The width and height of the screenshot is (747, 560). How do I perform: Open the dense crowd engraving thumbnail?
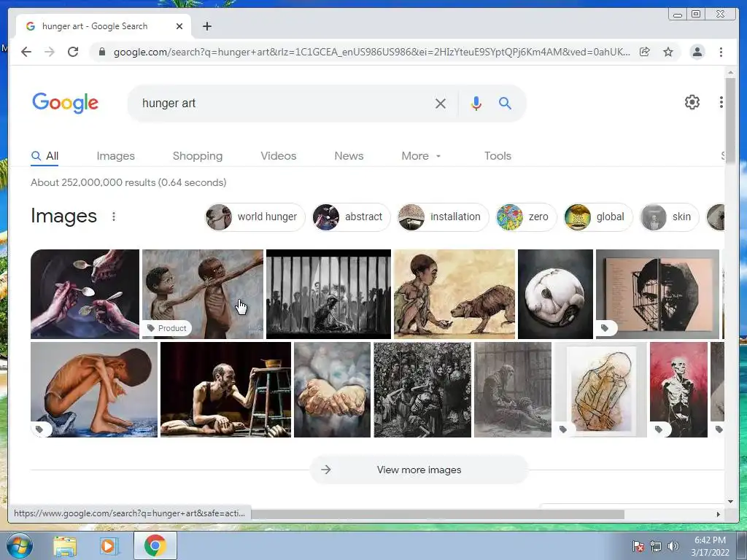(422, 389)
